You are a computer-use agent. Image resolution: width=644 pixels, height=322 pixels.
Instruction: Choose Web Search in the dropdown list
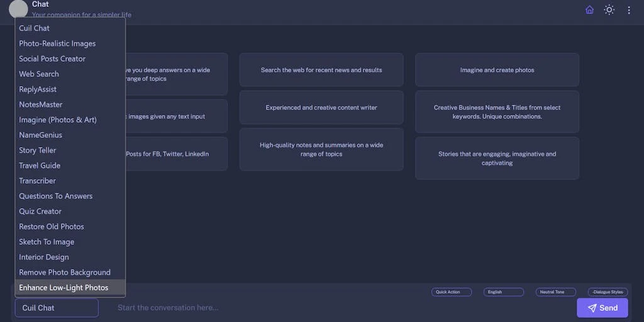(x=70, y=74)
